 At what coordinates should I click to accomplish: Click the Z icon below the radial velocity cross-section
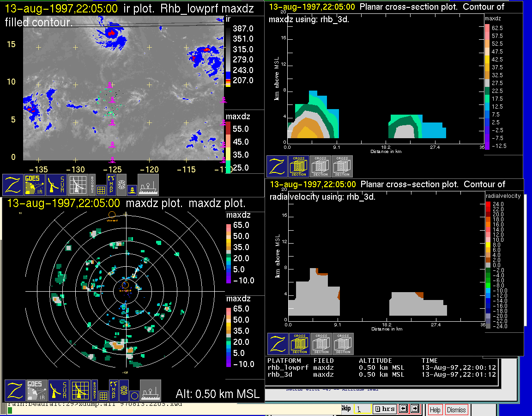click(x=278, y=344)
